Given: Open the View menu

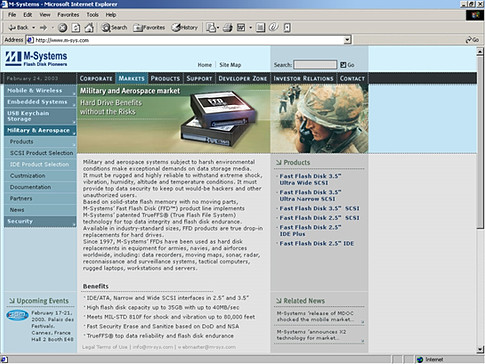Looking at the screenshot, I should pos(45,15).
